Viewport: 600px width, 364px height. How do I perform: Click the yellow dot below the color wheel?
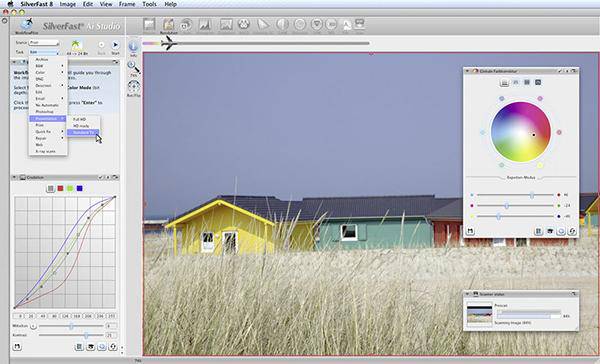pyautogui.click(x=540, y=165)
